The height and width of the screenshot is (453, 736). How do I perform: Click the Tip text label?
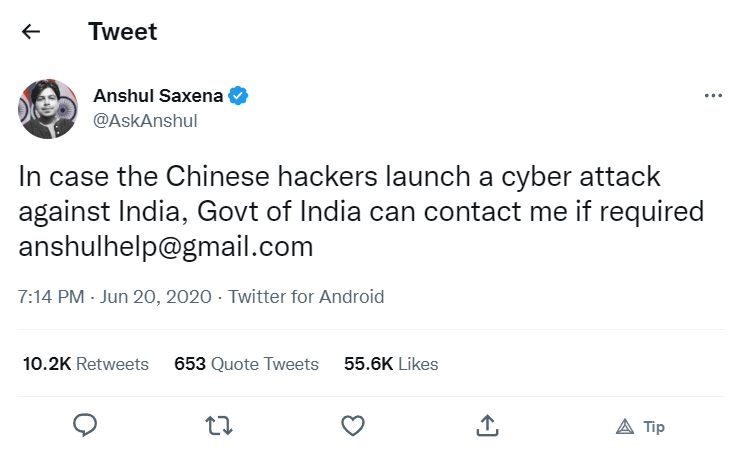(x=654, y=427)
